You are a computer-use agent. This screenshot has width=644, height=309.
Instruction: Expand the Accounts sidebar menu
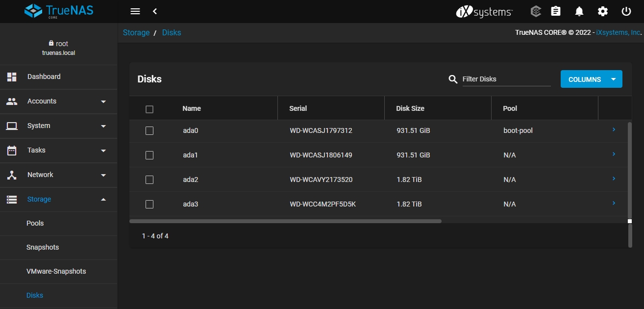(x=59, y=102)
